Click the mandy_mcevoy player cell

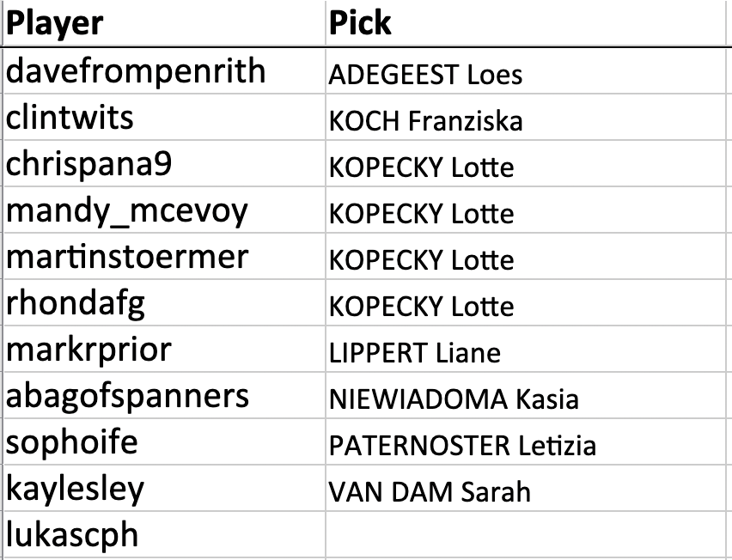coord(164,210)
